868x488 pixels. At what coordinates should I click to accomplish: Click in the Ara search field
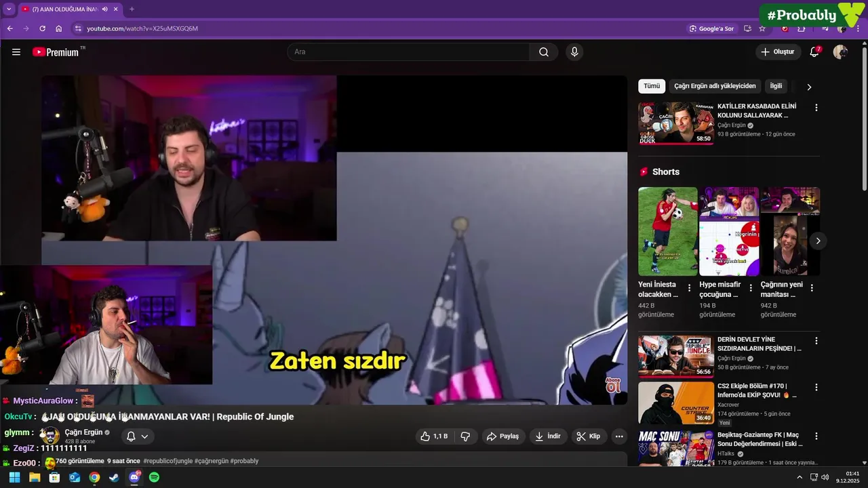point(408,52)
